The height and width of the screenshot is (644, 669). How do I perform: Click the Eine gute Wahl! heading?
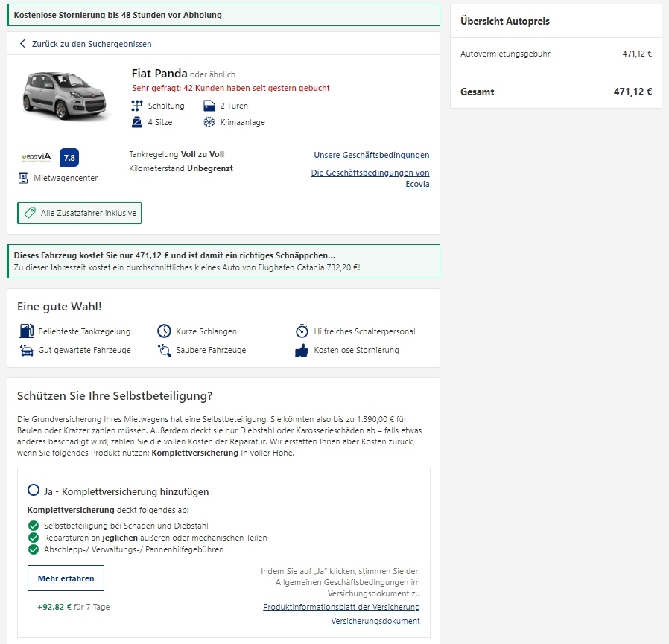[60, 306]
